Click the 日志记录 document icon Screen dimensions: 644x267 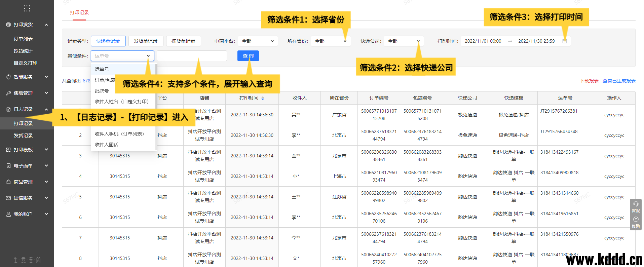[x=8, y=109]
